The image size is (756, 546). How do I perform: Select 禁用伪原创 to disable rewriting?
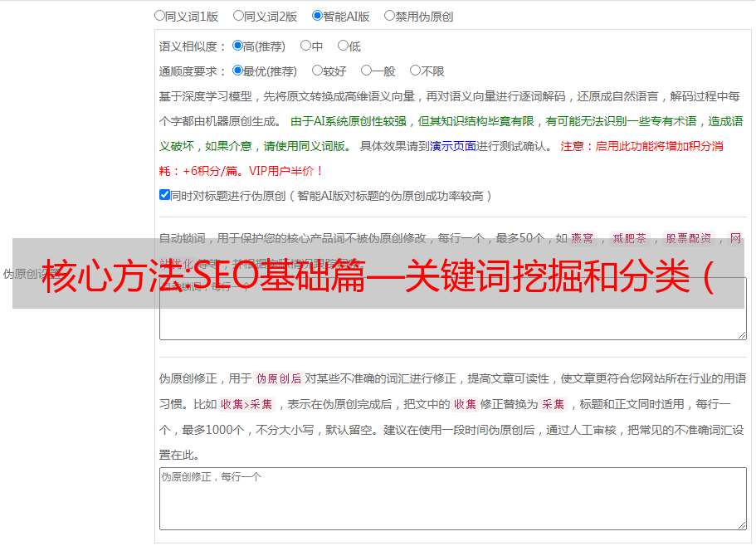(x=389, y=15)
